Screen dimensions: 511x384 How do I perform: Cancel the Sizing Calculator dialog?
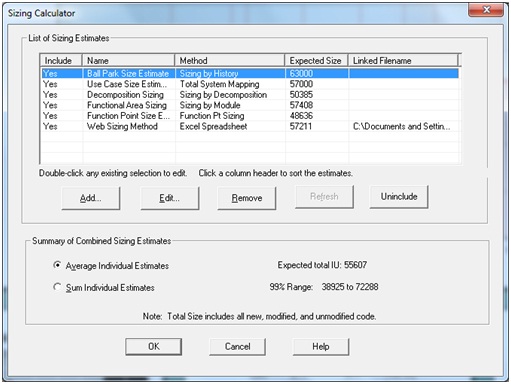237,347
